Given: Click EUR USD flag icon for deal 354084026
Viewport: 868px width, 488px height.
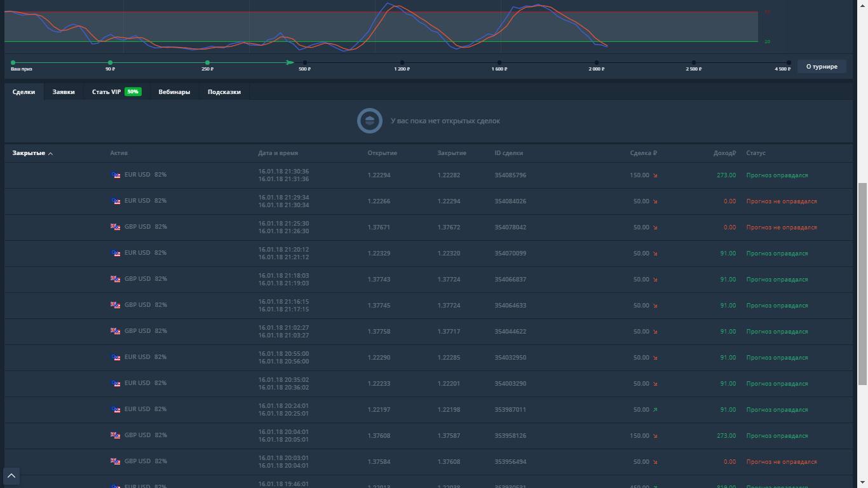Looking at the screenshot, I should [116, 201].
